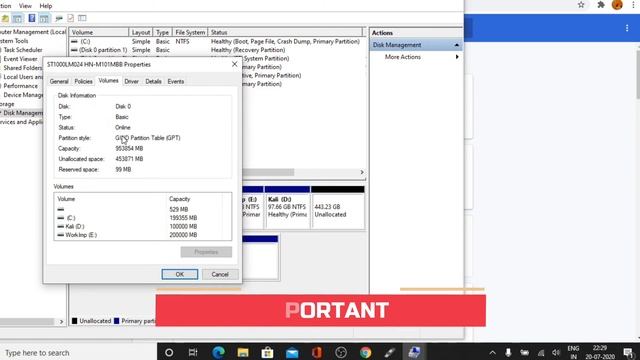Launch Microsoft Edge from the taskbar
The image size is (640, 360).
pyautogui.click(x=218, y=352)
